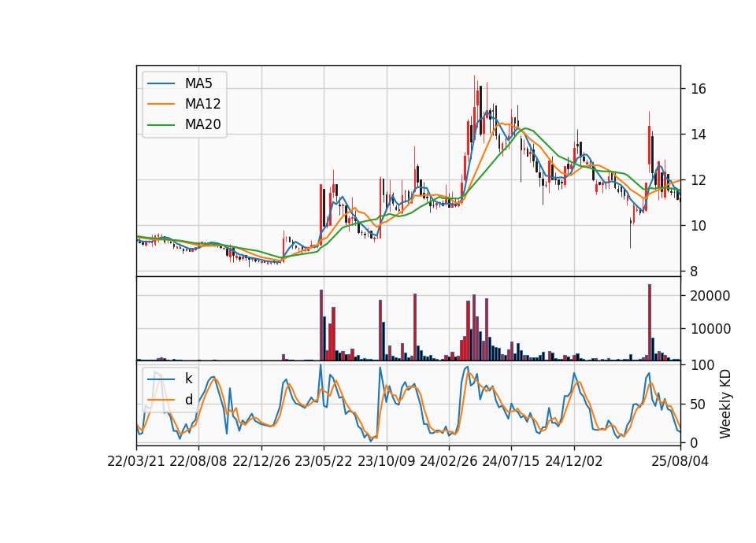Click the KD axis label 0
756x543 pixels.
695,443
